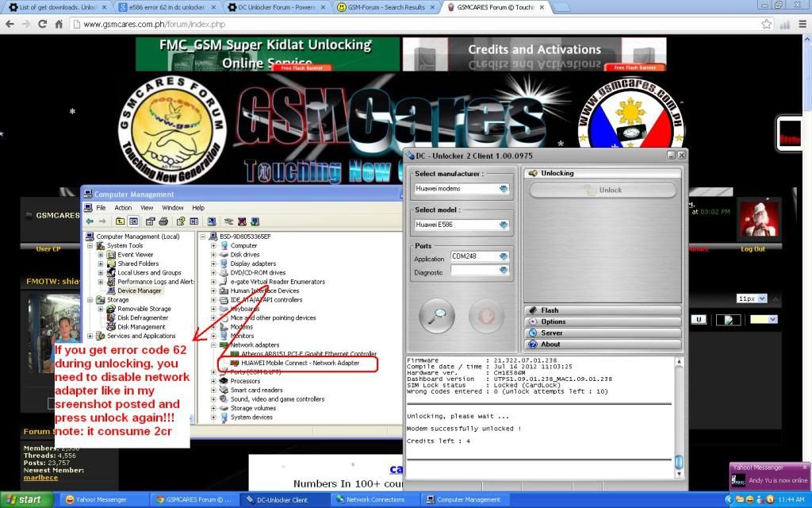Expand the Services and Applications node
Viewport: 812px width, 508px height.
90,336
